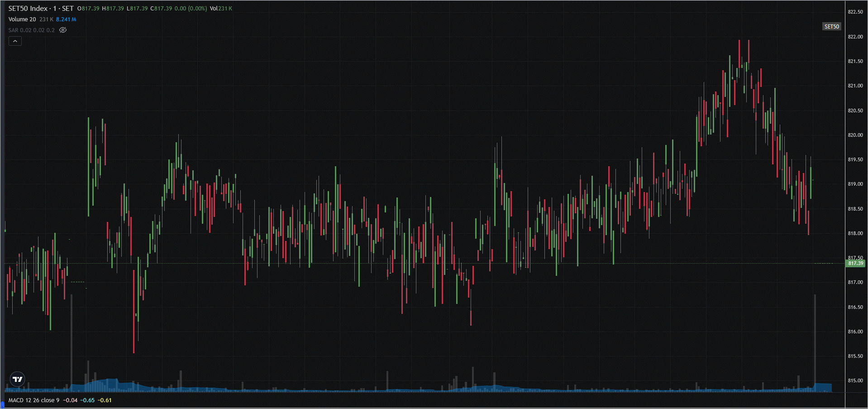Show the hidden SAR indicator via eye icon
Image resolution: width=868 pixels, height=409 pixels.
tap(63, 30)
